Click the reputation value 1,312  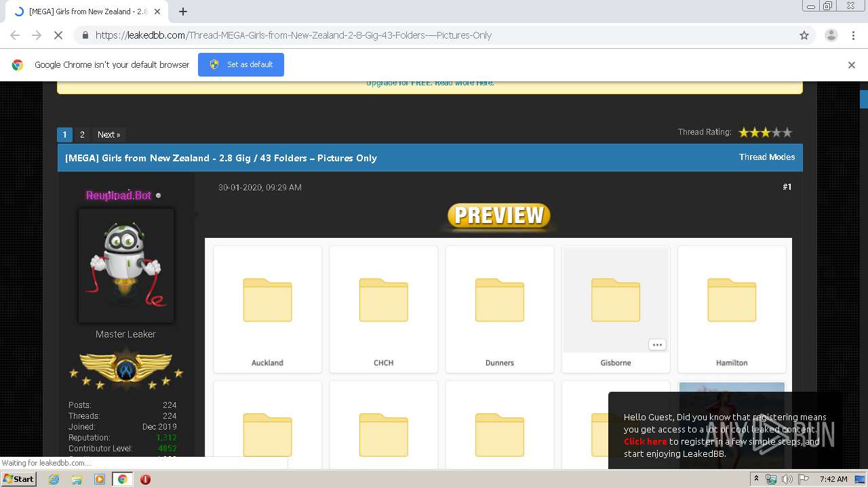(x=166, y=438)
